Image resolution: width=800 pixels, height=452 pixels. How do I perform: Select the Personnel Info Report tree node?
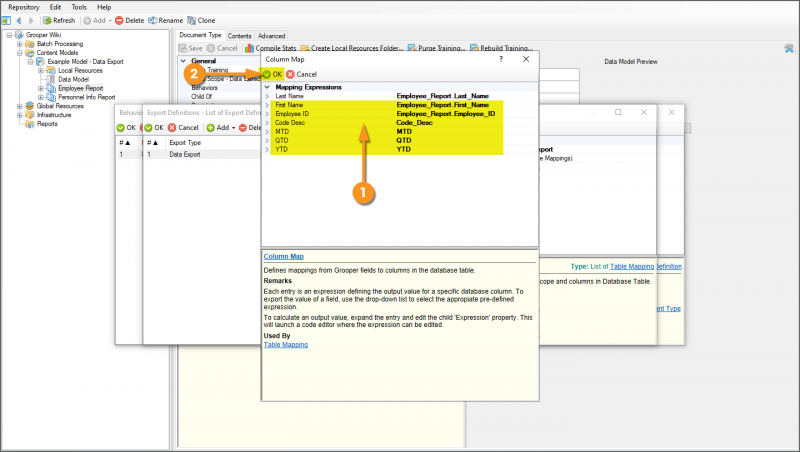(87, 97)
